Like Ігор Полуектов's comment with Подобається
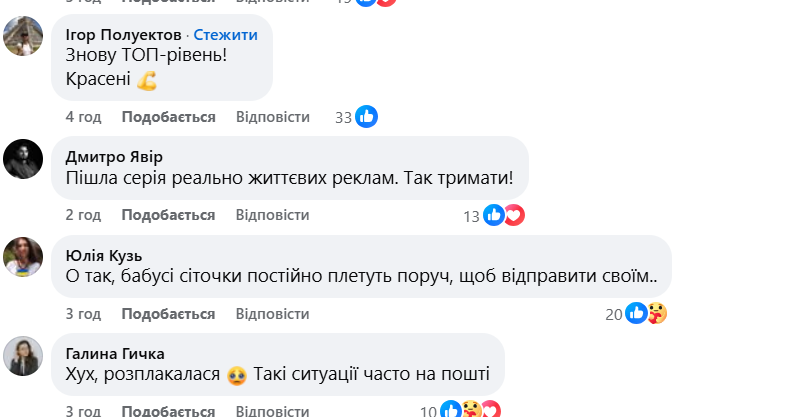785x417 pixels. click(x=168, y=117)
